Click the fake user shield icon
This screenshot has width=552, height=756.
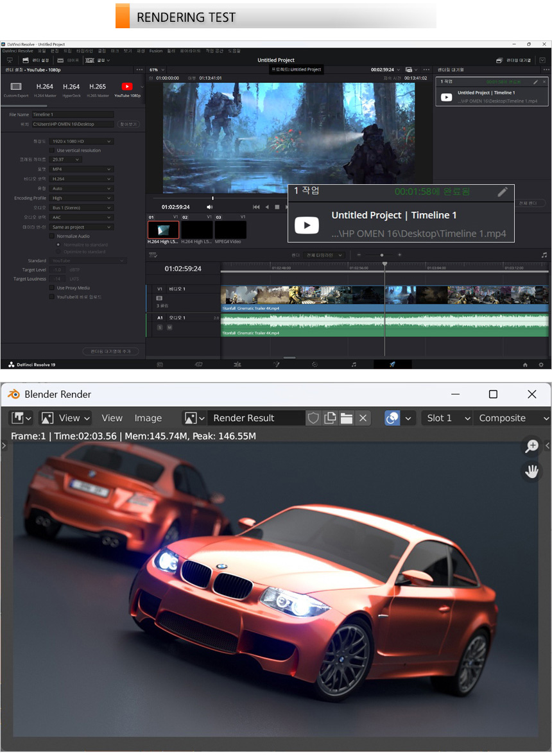[313, 418]
